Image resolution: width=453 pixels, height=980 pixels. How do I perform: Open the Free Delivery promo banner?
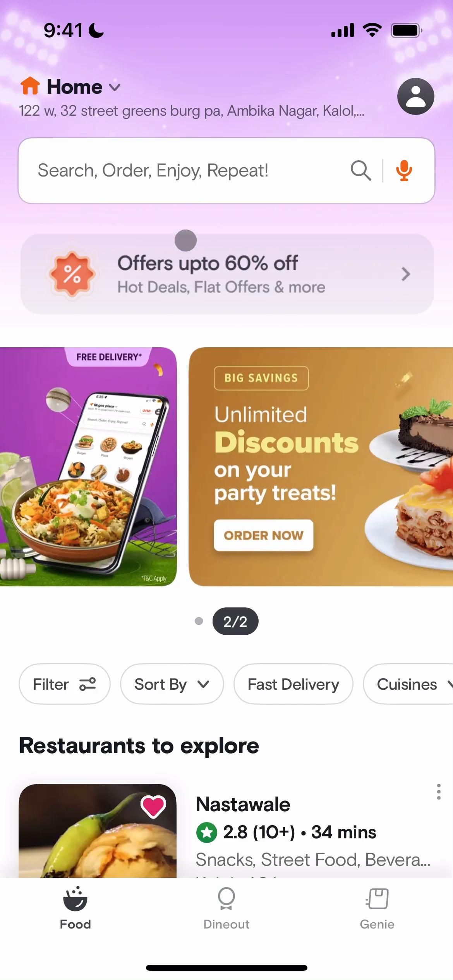tap(88, 467)
